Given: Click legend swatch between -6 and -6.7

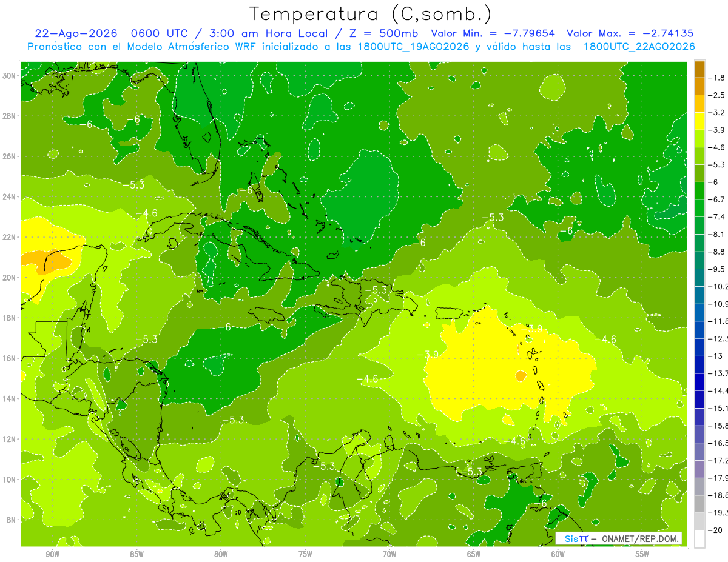Looking at the screenshot, I should coord(699,191).
